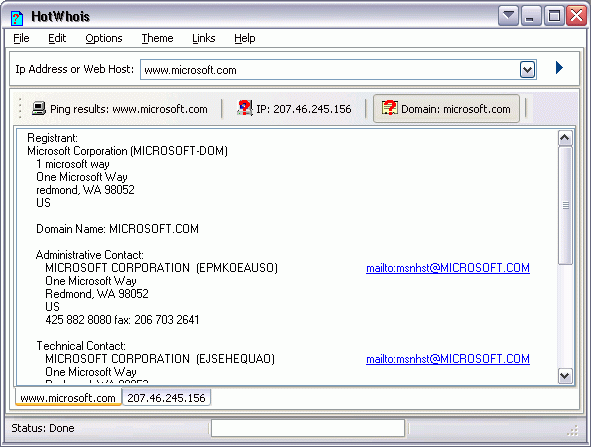Open the title bar roll-down arrow button
Viewport: 591px width, 447px height.
(x=508, y=16)
